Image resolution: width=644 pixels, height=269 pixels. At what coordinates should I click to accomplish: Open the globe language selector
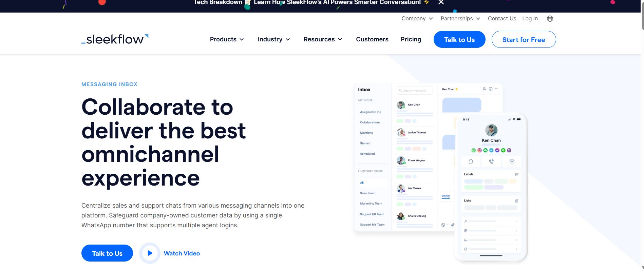point(550,19)
